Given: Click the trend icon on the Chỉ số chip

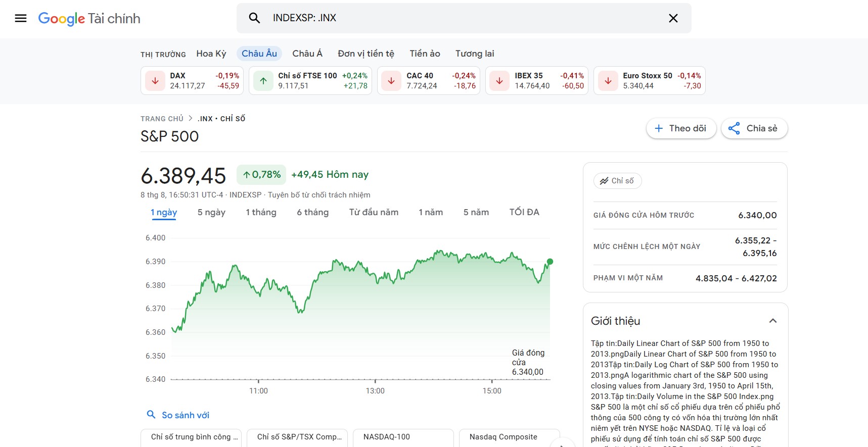Looking at the screenshot, I should 604,181.
